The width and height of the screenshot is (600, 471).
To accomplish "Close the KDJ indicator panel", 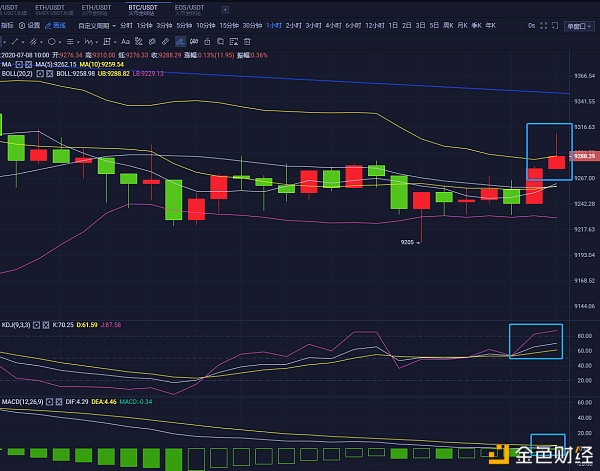I will [46, 325].
